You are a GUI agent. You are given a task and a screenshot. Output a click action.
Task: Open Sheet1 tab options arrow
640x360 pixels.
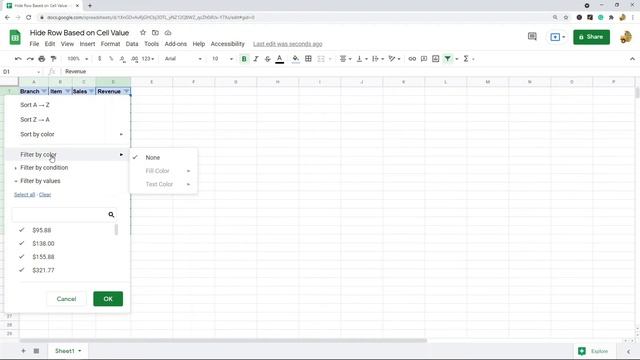pos(80,351)
